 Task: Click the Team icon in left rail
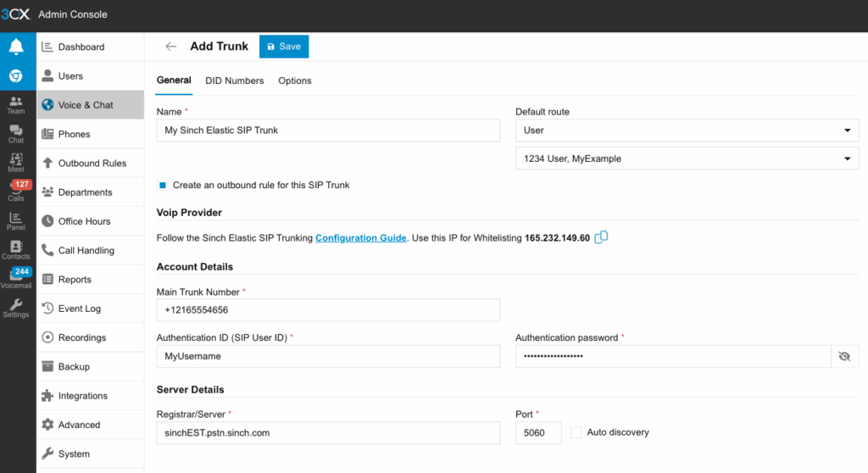click(16, 105)
